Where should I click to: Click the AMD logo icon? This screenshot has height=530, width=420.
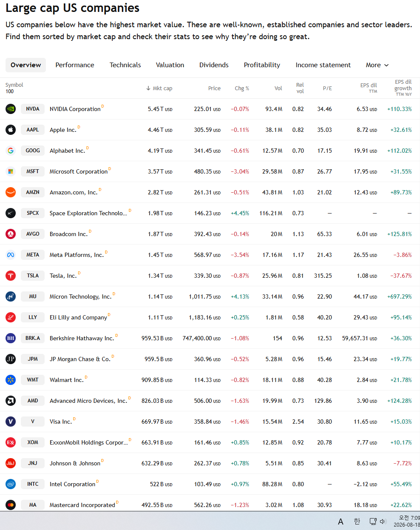(x=11, y=401)
